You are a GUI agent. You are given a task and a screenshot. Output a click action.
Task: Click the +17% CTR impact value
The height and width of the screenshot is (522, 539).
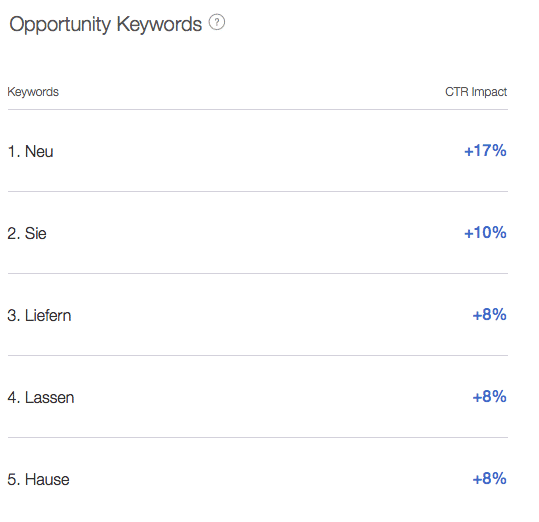(x=485, y=151)
